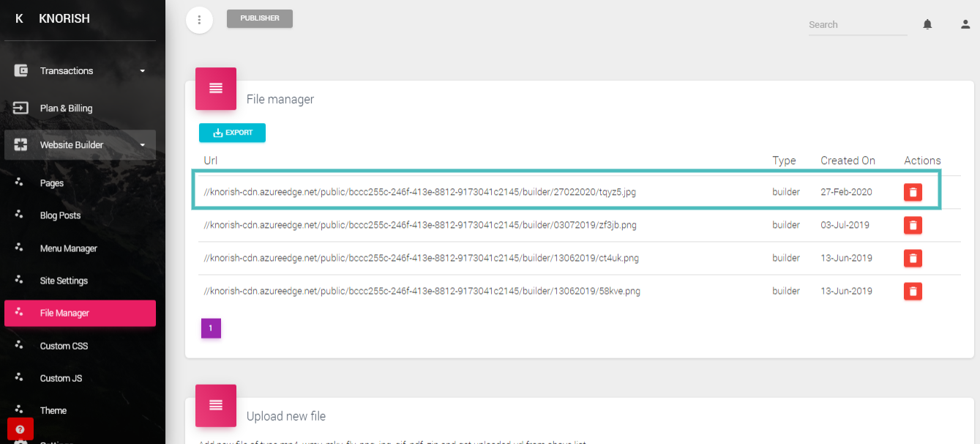
Task: Click the File manager card icon
Action: (x=216, y=89)
